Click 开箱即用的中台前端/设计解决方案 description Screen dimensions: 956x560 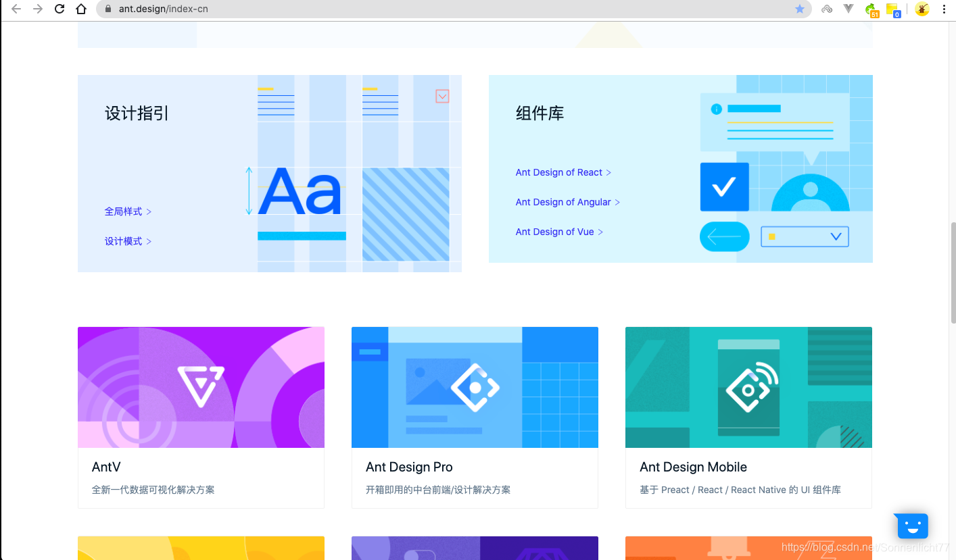pos(438,490)
